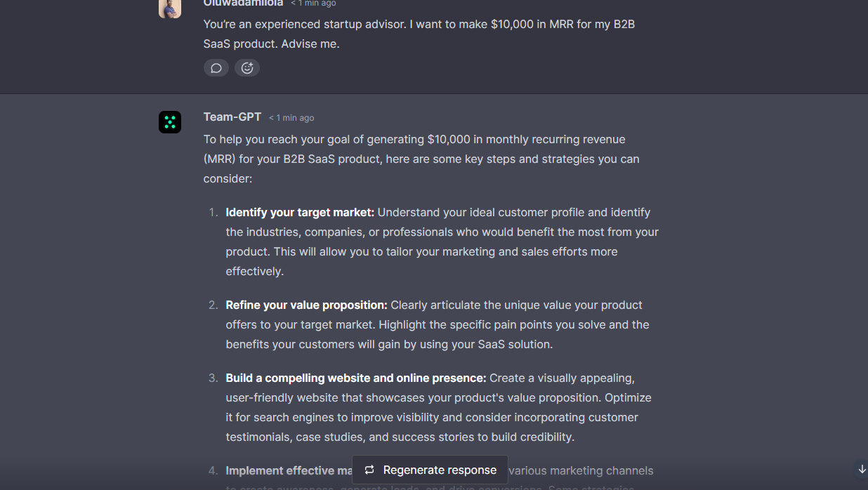Click the partially hidden "Implement effective" heading

point(289,471)
